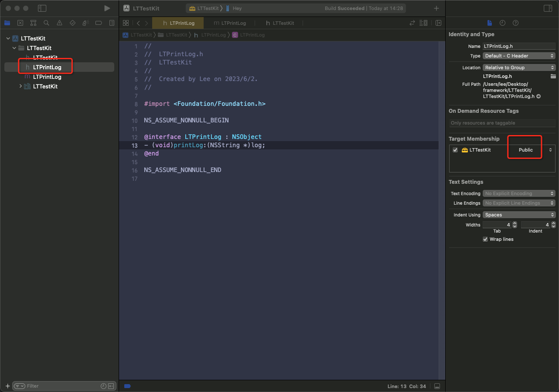Open the Debug navigator spray icon
Image resolution: width=559 pixels, height=392 pixels.
[85, 23]
